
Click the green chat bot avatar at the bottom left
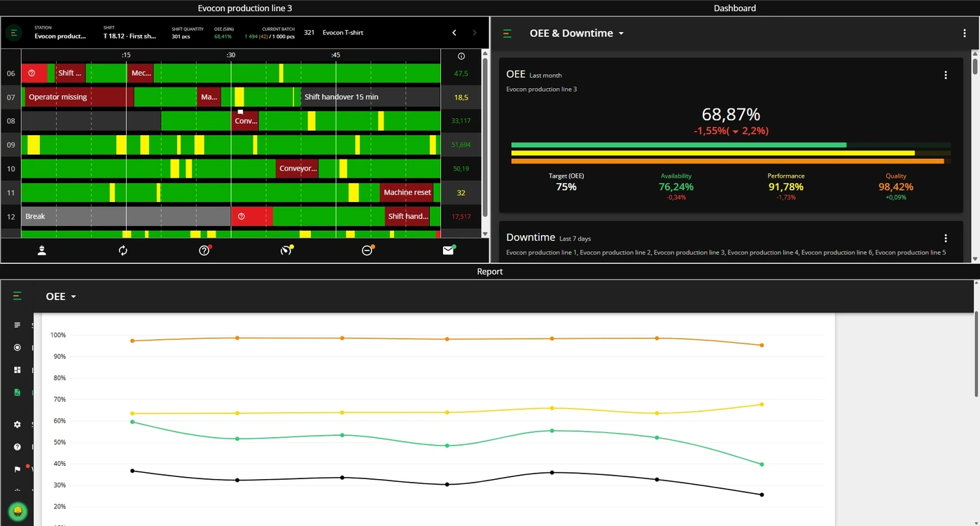(x=17, y=512)
